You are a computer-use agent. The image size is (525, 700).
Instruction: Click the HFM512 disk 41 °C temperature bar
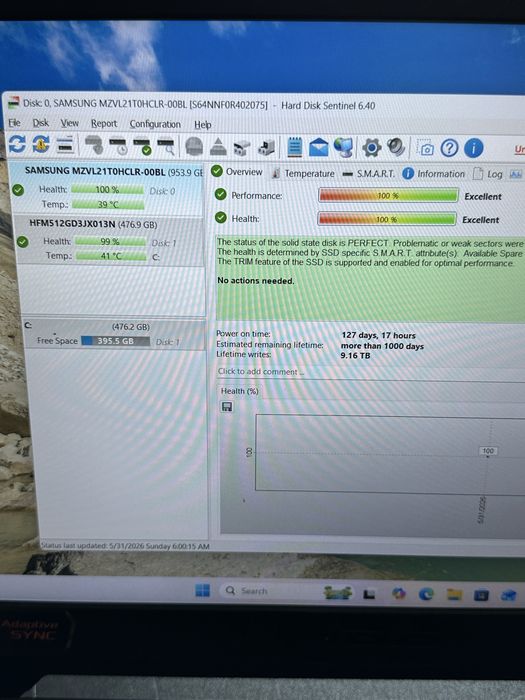coord(111,256)
